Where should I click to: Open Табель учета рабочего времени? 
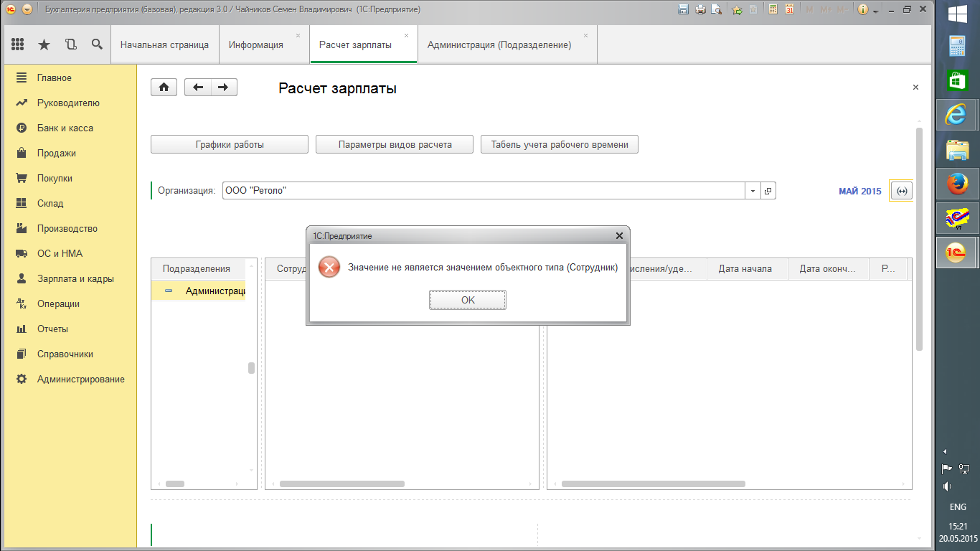pyautogui.click(x=560, y=144)
